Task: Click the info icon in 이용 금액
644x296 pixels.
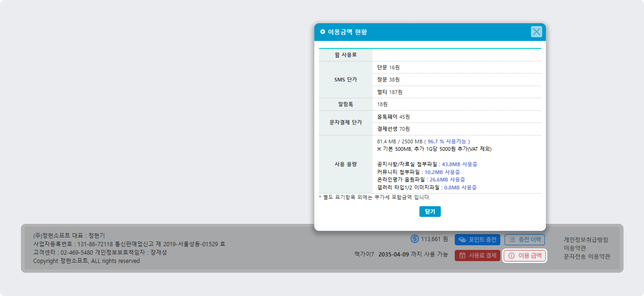Action: tap(511, 256)
